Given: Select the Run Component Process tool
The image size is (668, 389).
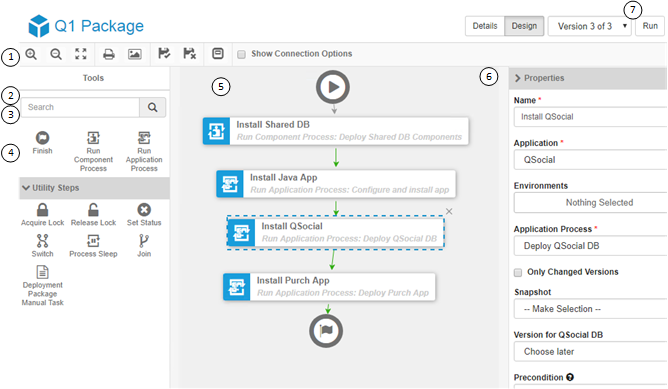Looking at the screenshot, I should point(93,151).
